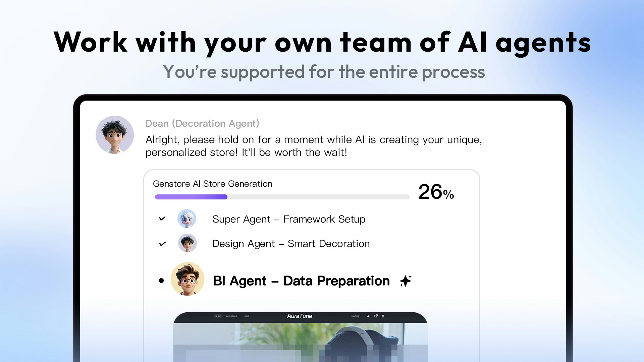Click the Design Agent avatar icon

[x=187, y=243]
